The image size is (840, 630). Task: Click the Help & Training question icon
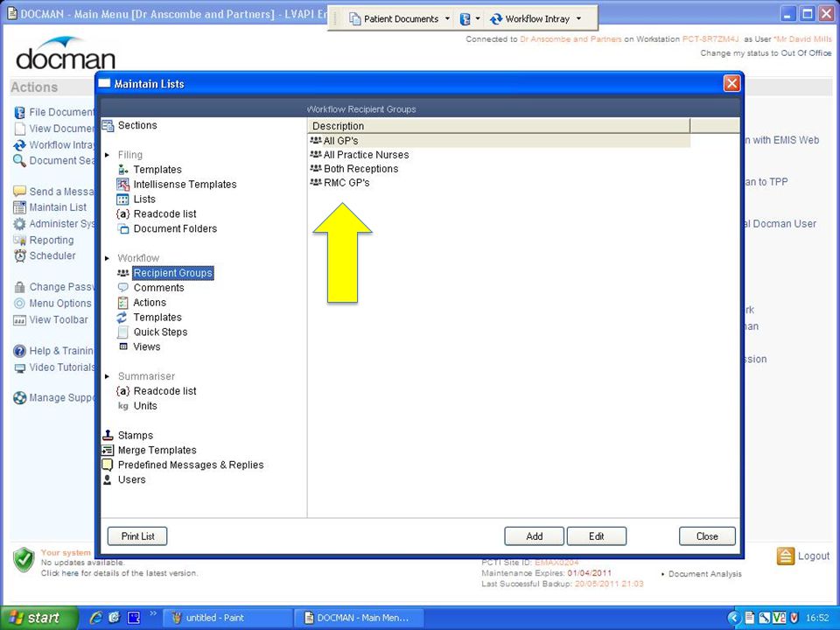pyautogui.click(x=20, y=352)
